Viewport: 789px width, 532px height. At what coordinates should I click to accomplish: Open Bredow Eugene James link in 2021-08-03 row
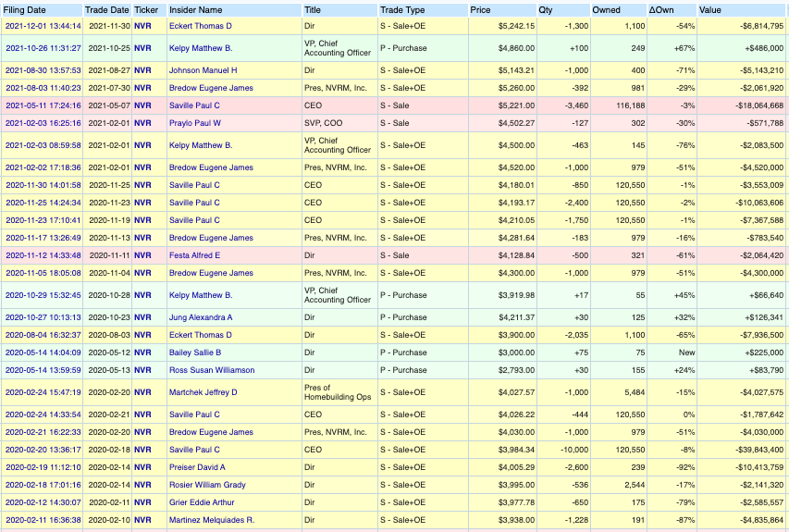click(x=211, y=88)
